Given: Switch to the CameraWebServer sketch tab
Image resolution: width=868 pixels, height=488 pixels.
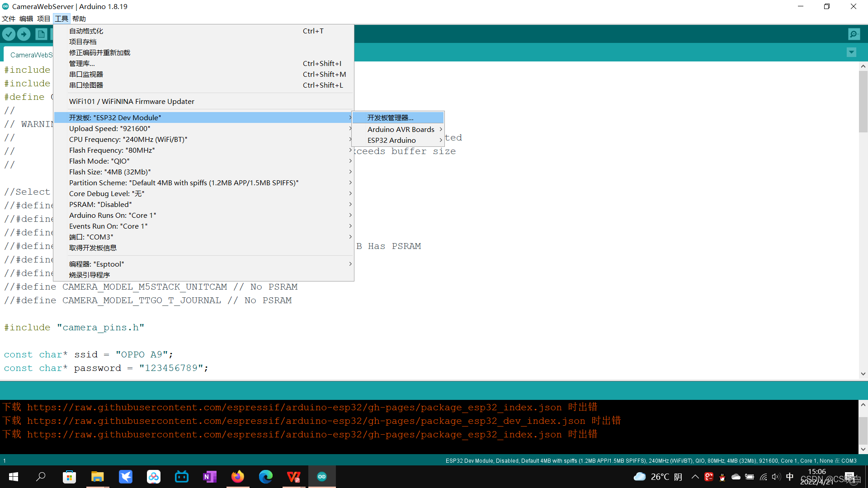Looking at the screenshot, I should [28, 54].
